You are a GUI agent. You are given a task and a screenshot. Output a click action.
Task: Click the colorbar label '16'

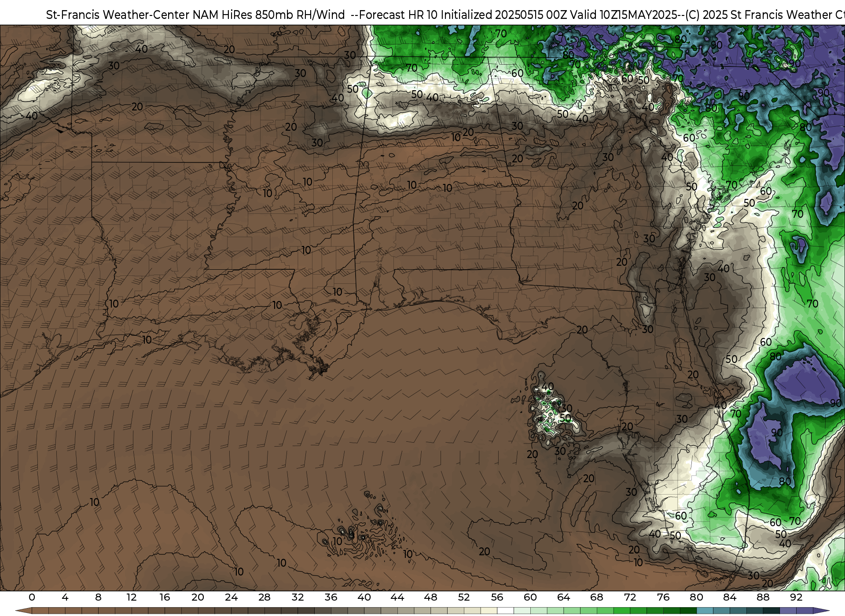165,597
